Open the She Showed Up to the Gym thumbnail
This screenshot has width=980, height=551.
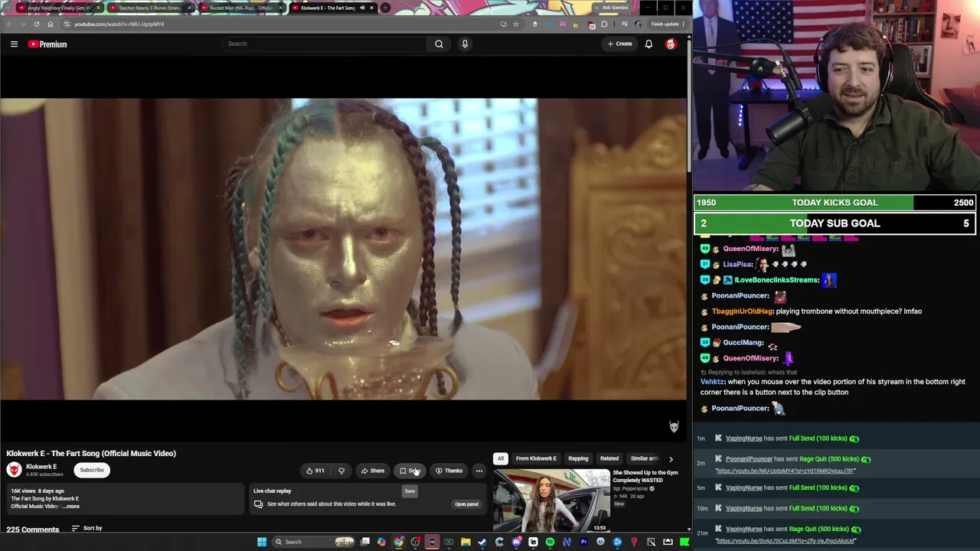tap(551, 500)
